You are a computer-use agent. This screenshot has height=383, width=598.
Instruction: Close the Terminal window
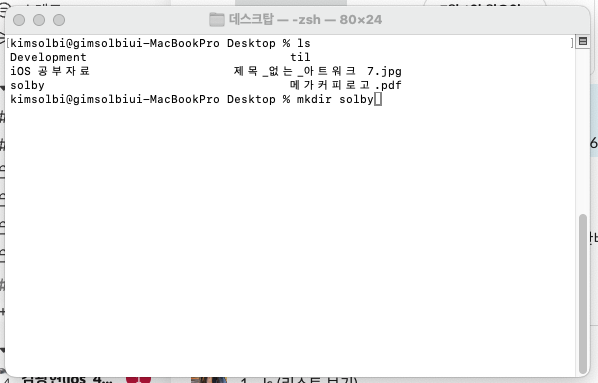point(19,20)
